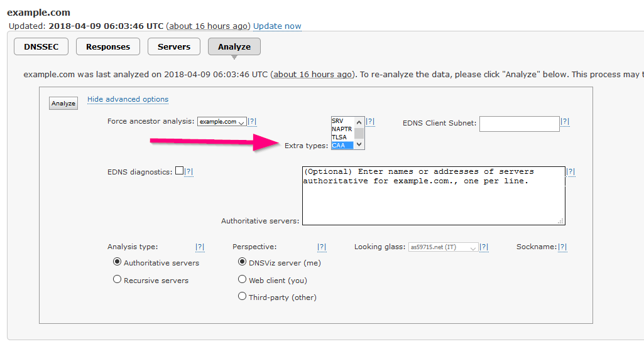644x359 pixels.
Task: Focus the Authoritative servers text area
Action: (434, 196)
